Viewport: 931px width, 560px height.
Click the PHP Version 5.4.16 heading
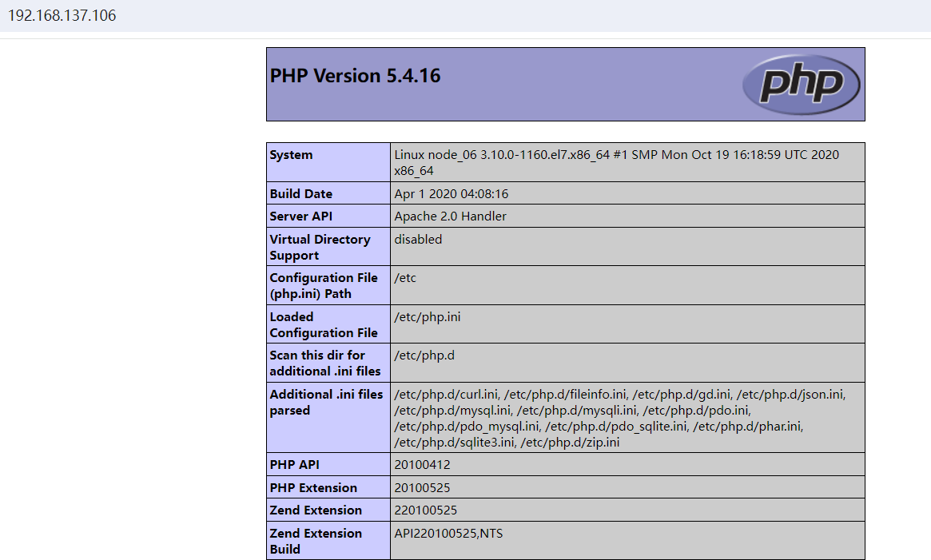click(x=355, y=75)
